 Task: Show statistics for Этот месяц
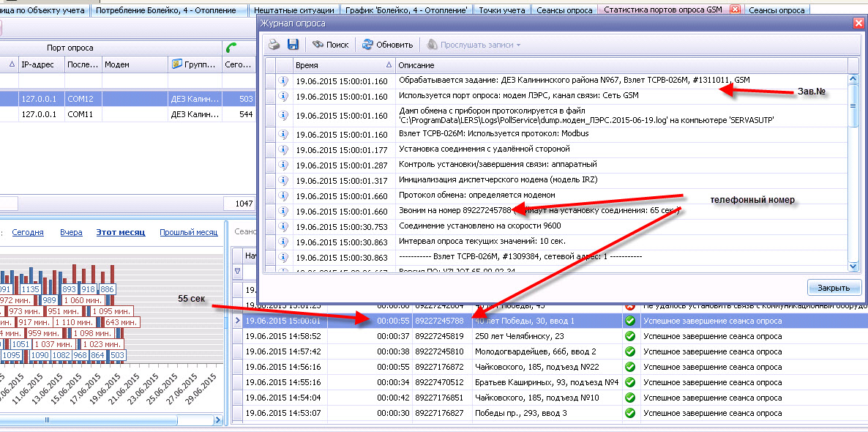click(121, 233)
